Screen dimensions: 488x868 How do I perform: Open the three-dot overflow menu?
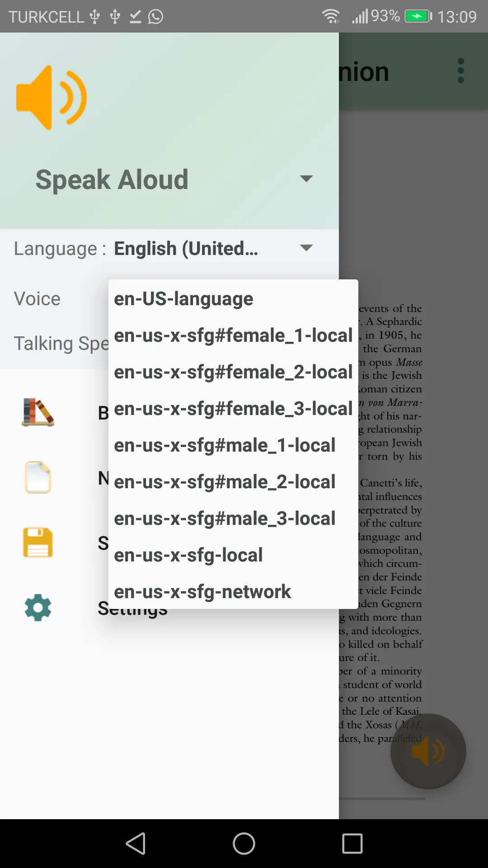(x=460, y=71)
